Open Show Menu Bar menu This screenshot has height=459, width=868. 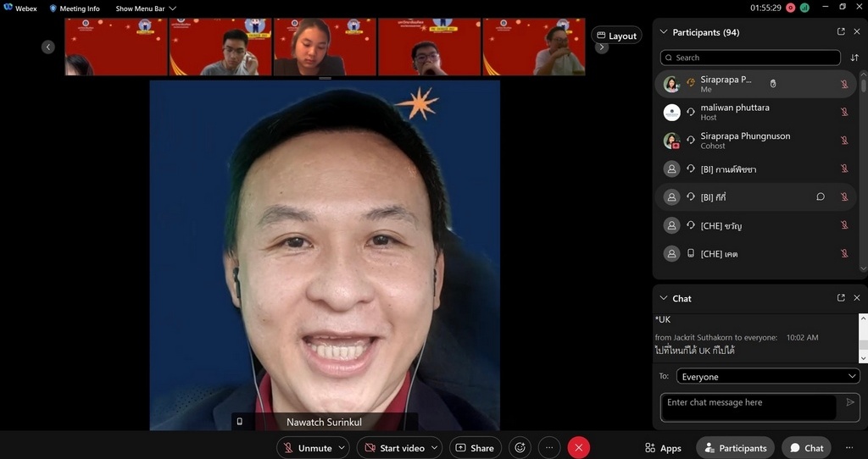coord(145,8)
